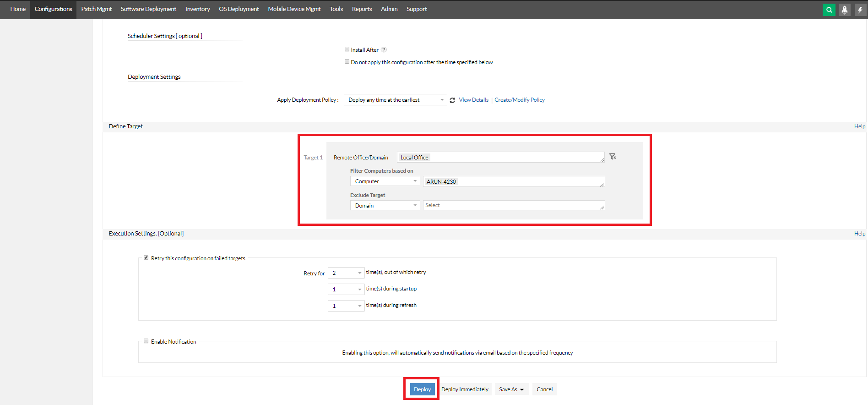
Task: Go to the Reports tab
Action: [362, 9]
